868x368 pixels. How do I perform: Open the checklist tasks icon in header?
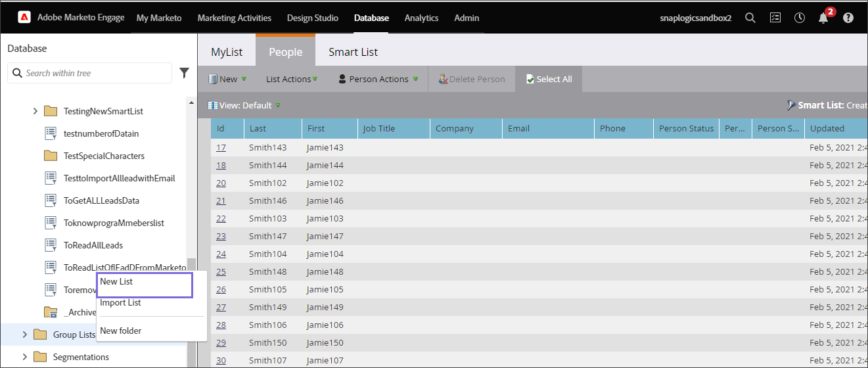coord(775,18)
